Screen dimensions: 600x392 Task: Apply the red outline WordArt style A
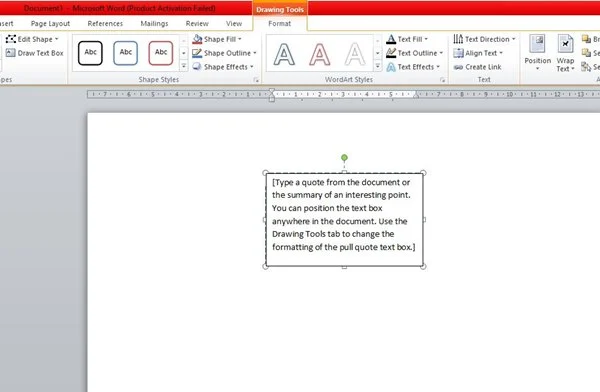pos(320,54)
